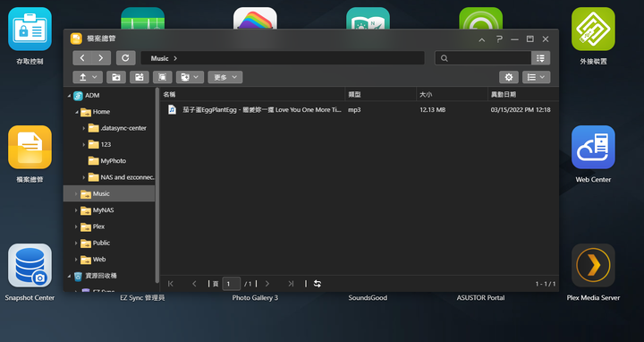
Task: Go to previous page in pagination bar
Action: 194,284
